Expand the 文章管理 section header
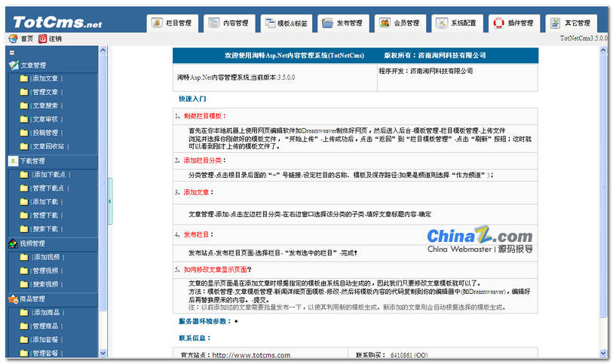The image size is (613, 364). coord(33,66)
